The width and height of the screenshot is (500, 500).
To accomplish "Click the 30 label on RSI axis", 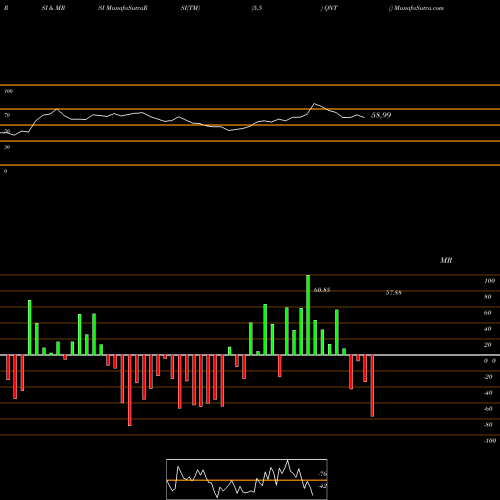I will click(x=7, y=147).
